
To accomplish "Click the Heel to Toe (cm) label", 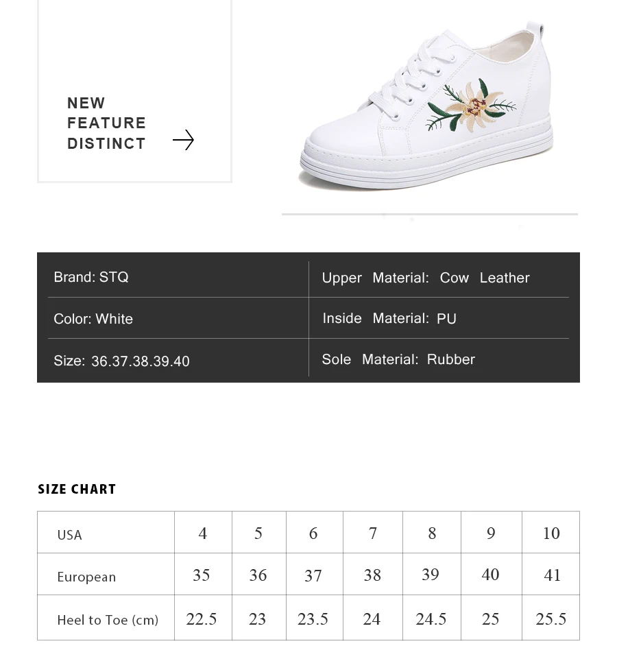I will point(108,620).
